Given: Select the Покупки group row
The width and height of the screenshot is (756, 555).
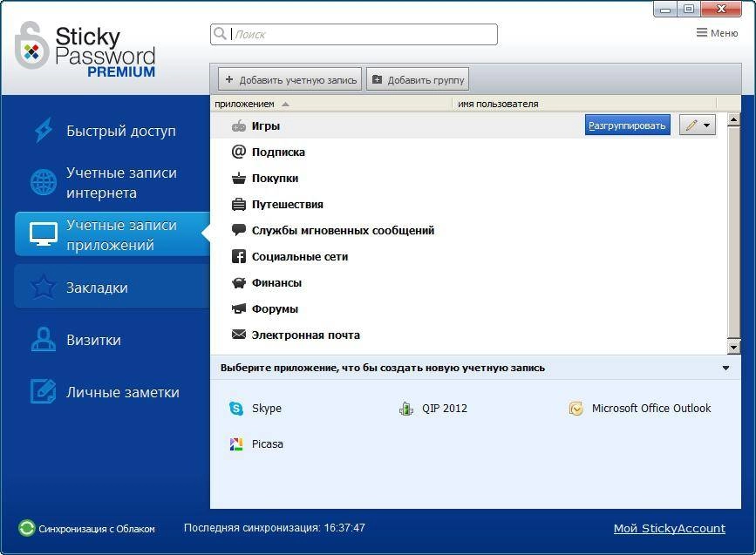Looking at the screenshot, I should (464, 179).
